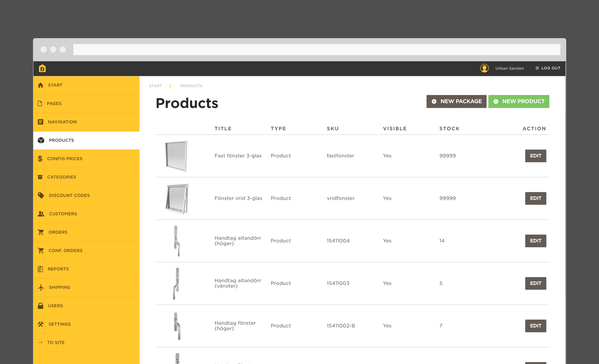Click the New Product button
Screen dimensions: 599x364
tap(519, 101)
